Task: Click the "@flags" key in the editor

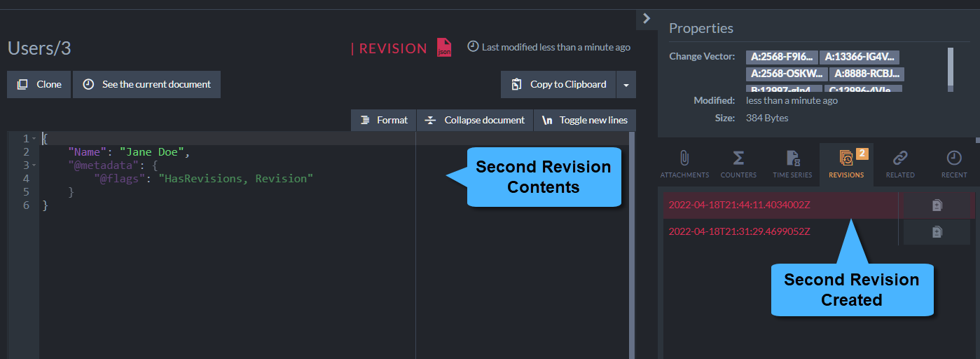Action: tap(120, 178)
